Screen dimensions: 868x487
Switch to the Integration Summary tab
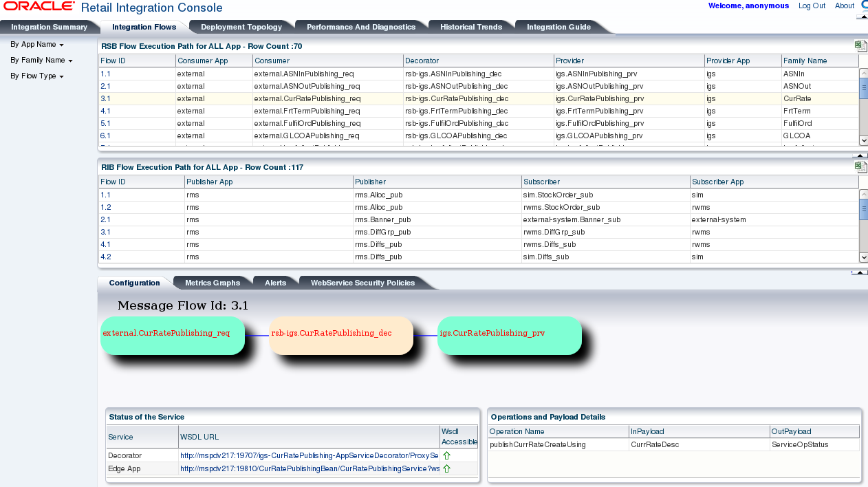[49, 27]
